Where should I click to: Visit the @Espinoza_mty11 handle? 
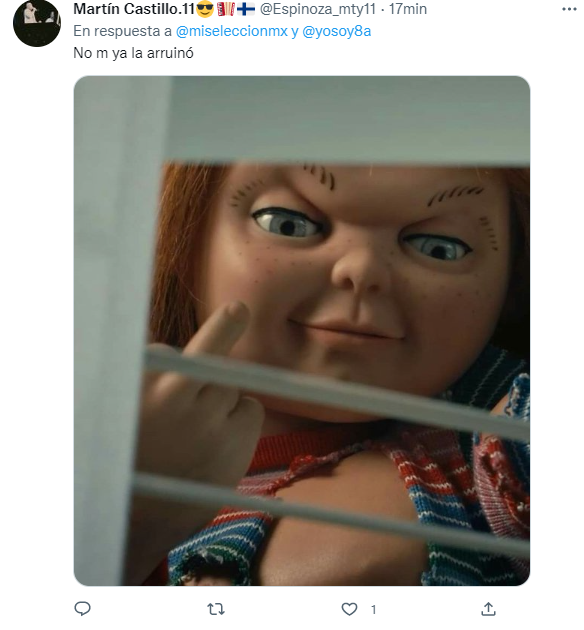tap(318, 9)
